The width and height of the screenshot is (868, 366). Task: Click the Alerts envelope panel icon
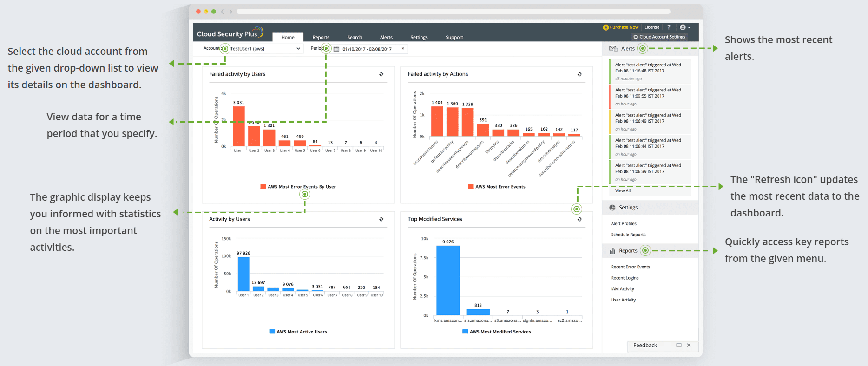tap(613, 48)
